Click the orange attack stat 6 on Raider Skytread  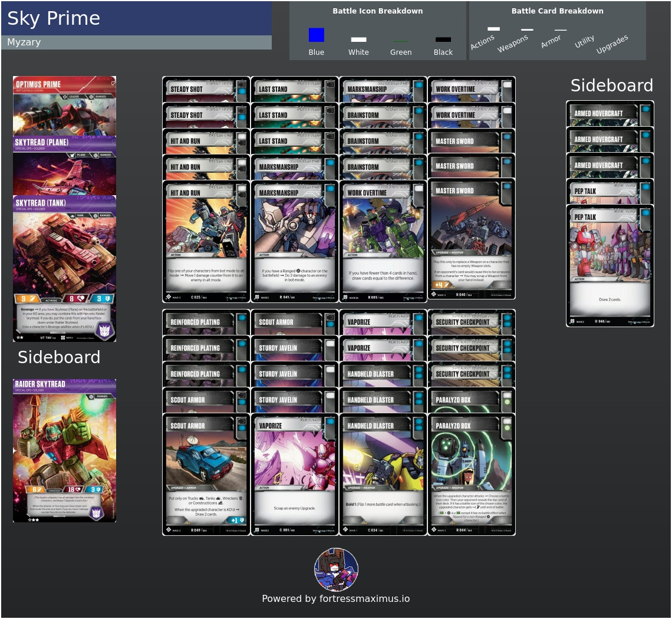(36, 489)
